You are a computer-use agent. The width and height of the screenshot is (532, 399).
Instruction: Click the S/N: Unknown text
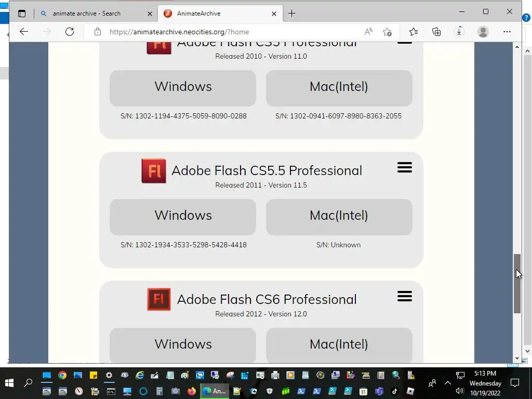point(339,245)
